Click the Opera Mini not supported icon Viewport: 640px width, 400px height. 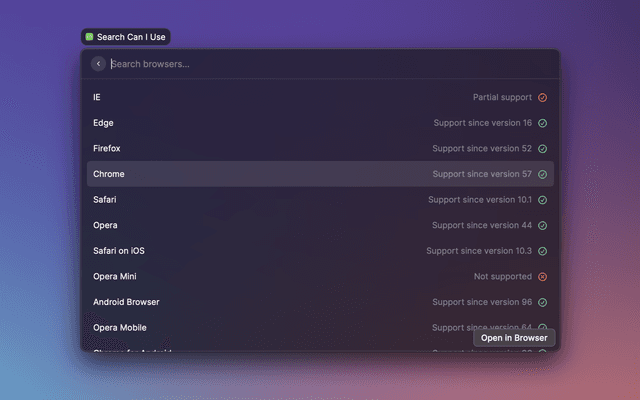click(x=542, y=277)
